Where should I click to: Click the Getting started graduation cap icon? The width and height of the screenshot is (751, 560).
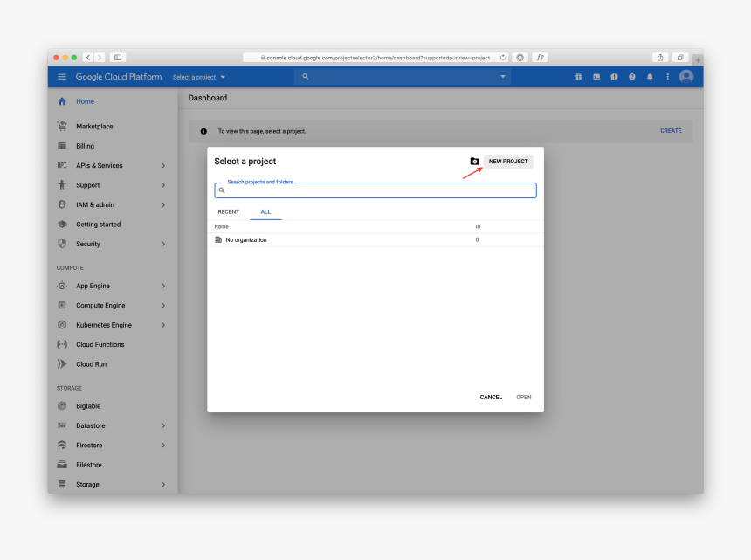(62, 225)
